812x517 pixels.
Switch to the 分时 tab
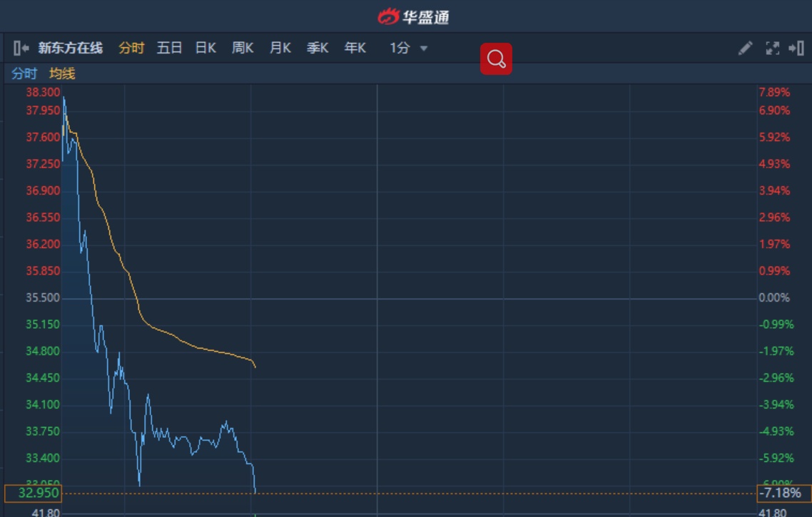131,48
